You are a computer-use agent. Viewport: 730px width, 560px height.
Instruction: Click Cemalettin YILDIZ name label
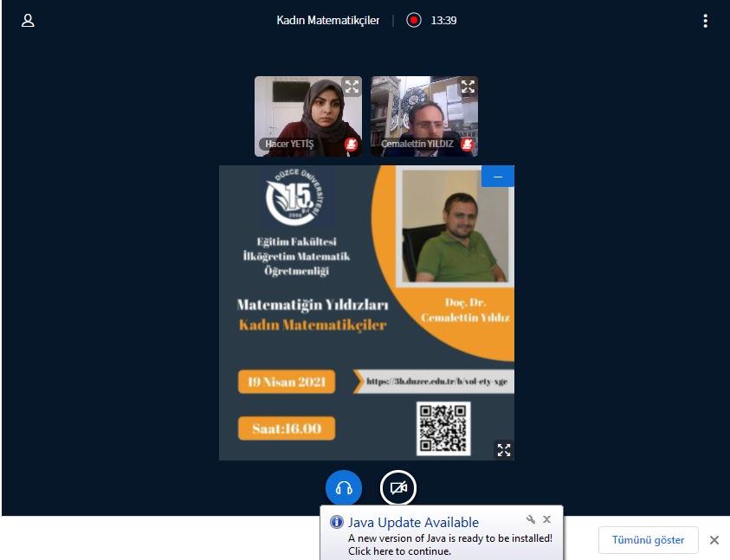[x=417, y=144]
